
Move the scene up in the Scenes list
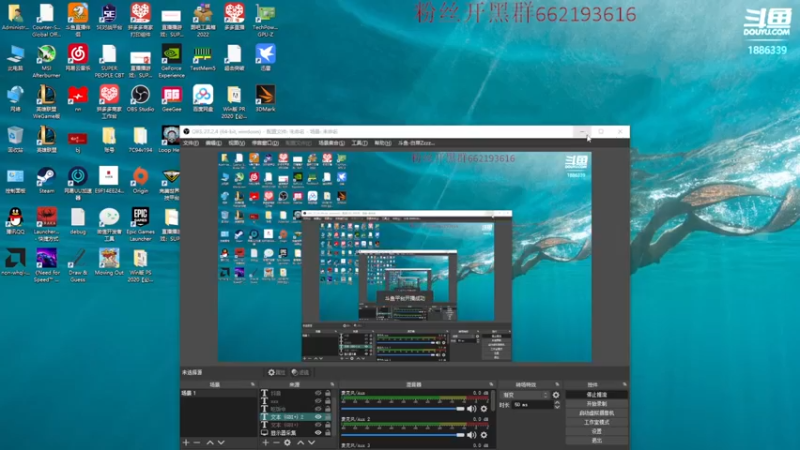210,443
